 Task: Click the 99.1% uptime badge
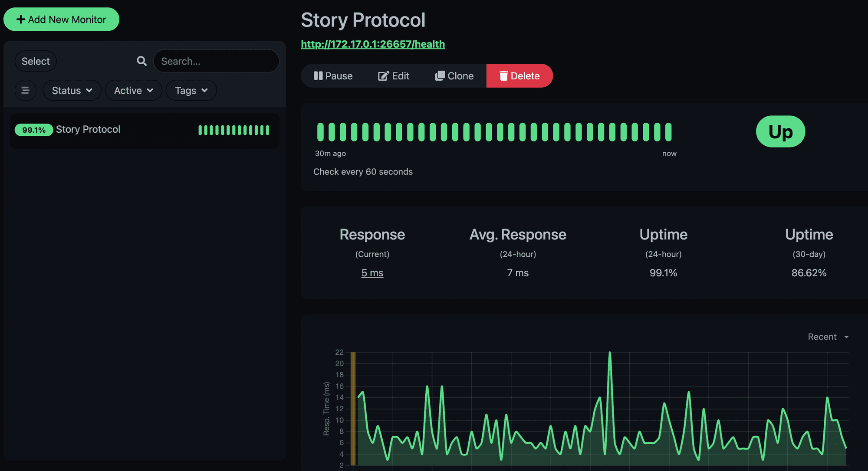coord(34,130)
